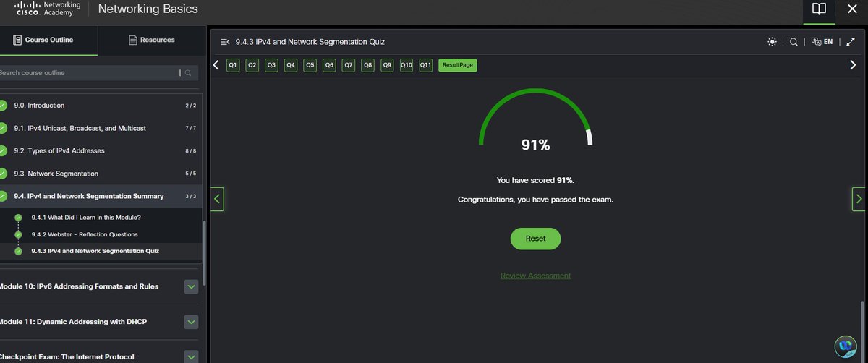The height and width of the screenshot is (363, 868).
Task: Click the search magnifier in course outline
Action: (188, 73)
